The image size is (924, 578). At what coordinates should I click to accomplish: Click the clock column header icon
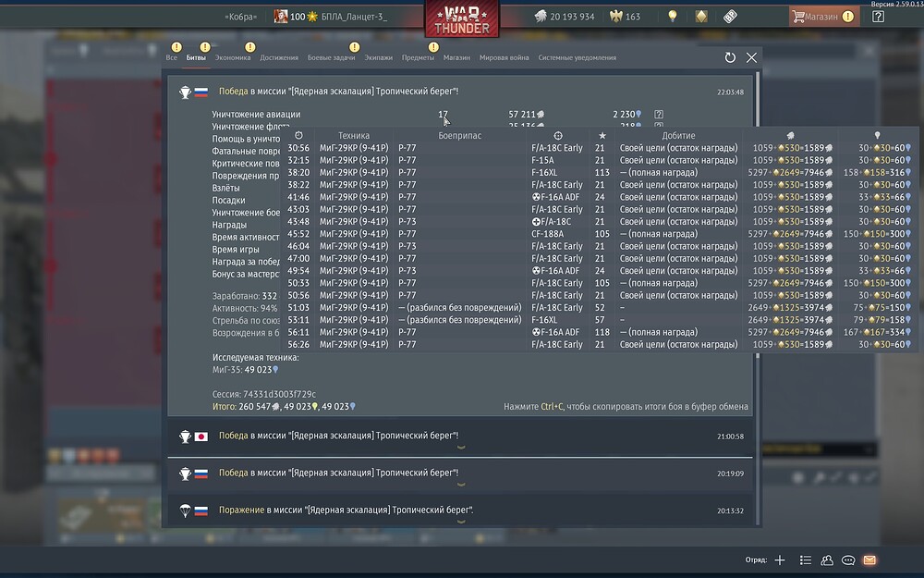[x=298, y=136]
